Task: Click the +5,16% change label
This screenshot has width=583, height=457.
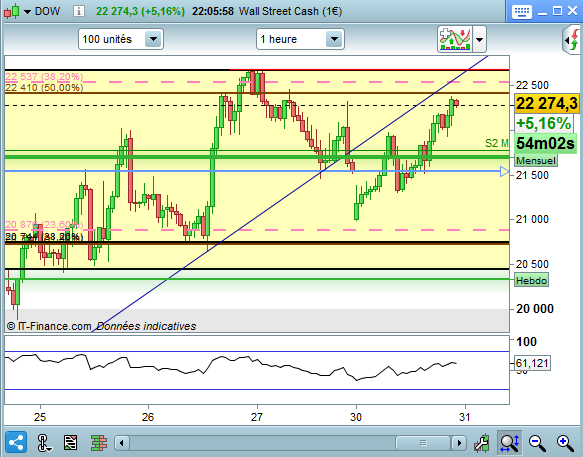Action: click(544, 123)
